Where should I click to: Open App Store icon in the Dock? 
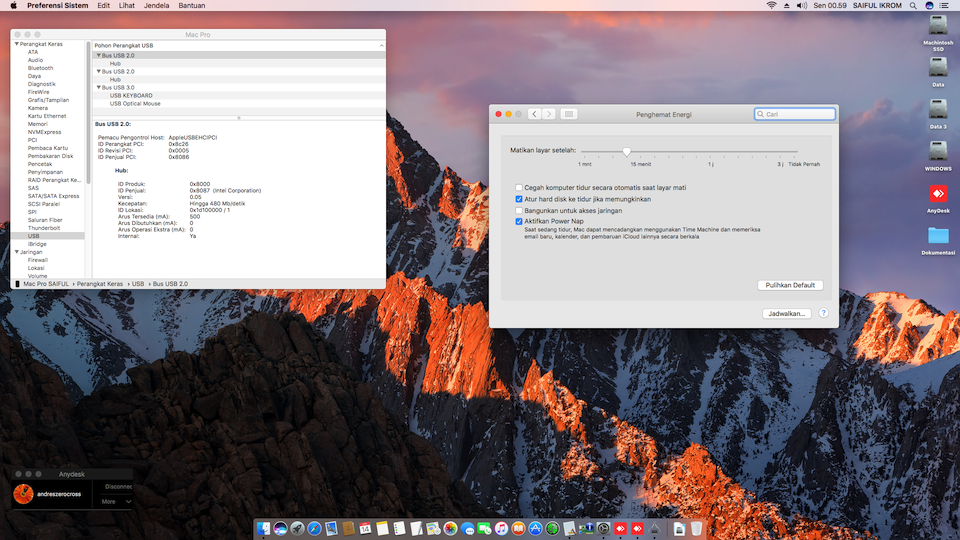(x=535, y=528)
